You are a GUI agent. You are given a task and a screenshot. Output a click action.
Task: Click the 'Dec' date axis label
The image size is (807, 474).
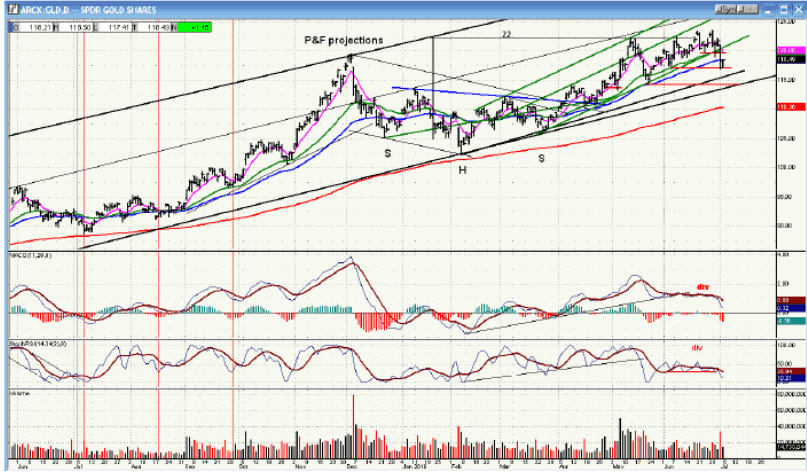click(x=352, y=466)
